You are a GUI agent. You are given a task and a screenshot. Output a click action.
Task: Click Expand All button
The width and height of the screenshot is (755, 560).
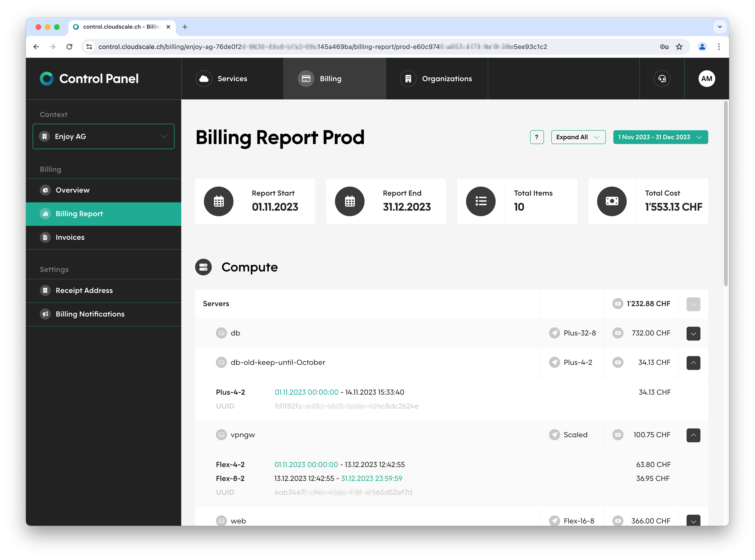(576, 137)
